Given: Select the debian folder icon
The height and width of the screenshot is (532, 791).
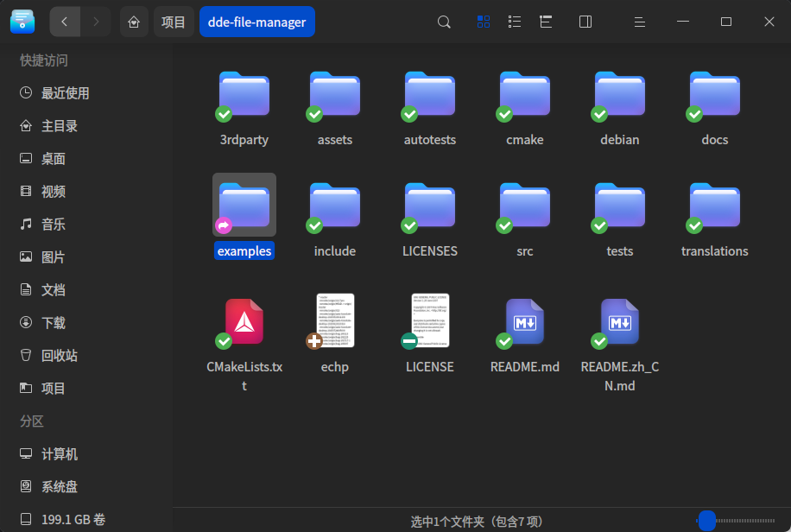Looking at the screenshot, I should 619,94.
